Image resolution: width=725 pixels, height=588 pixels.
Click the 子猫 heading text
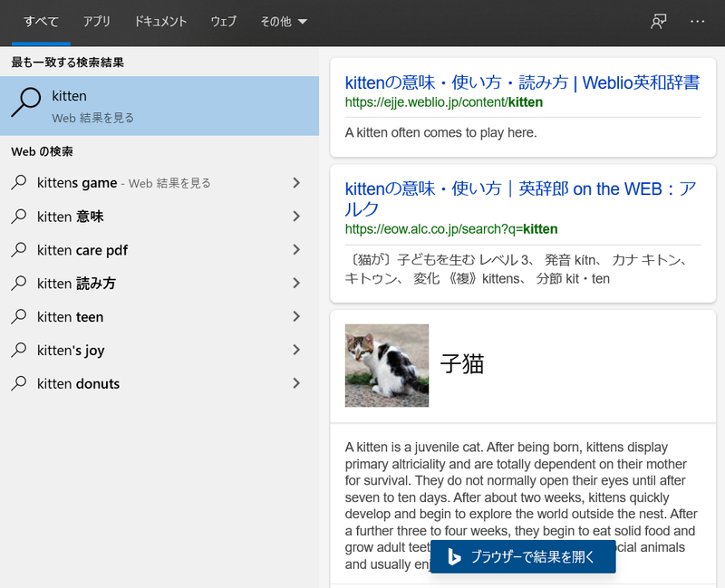point(462,364)
